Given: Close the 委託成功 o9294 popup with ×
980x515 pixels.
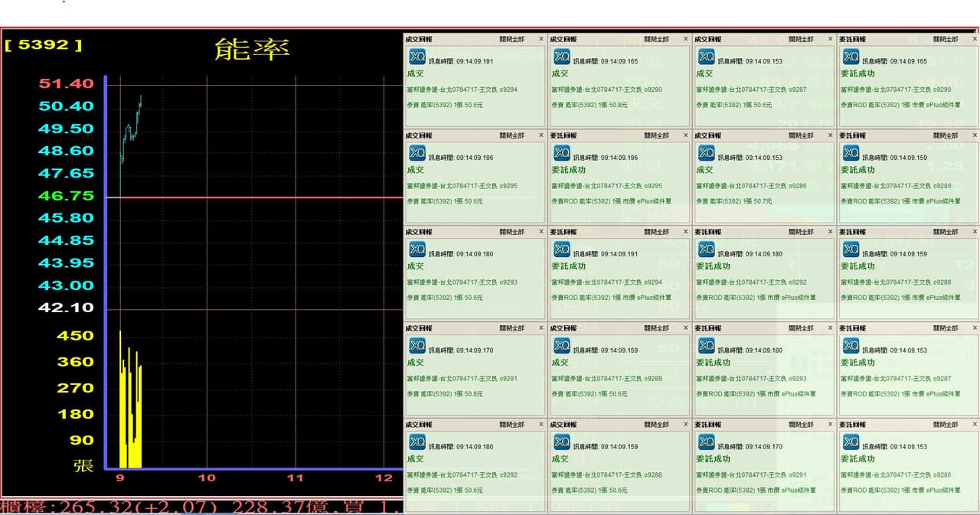Looking at the screenshot, I should pyautogui.click(x=686, y=232).
